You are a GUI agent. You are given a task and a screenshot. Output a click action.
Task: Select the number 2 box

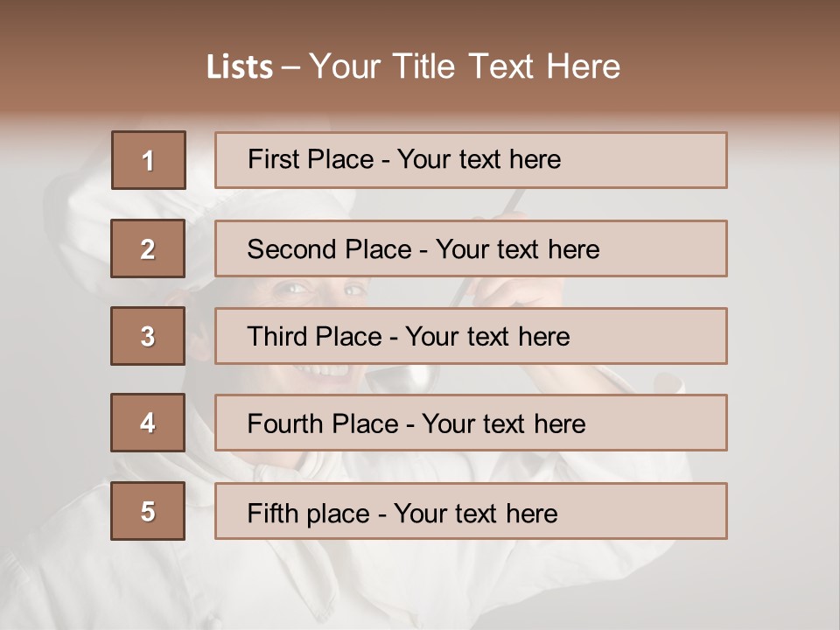pos(148,248)
